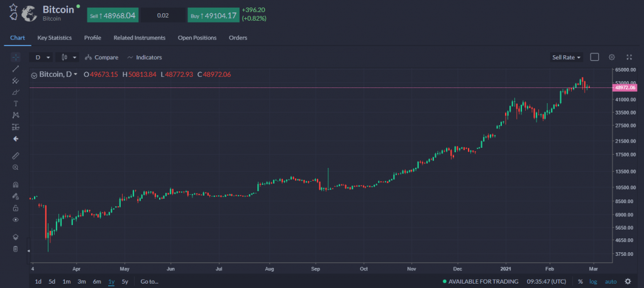Open the Compare symbols tool

click(x=101, y=57)
